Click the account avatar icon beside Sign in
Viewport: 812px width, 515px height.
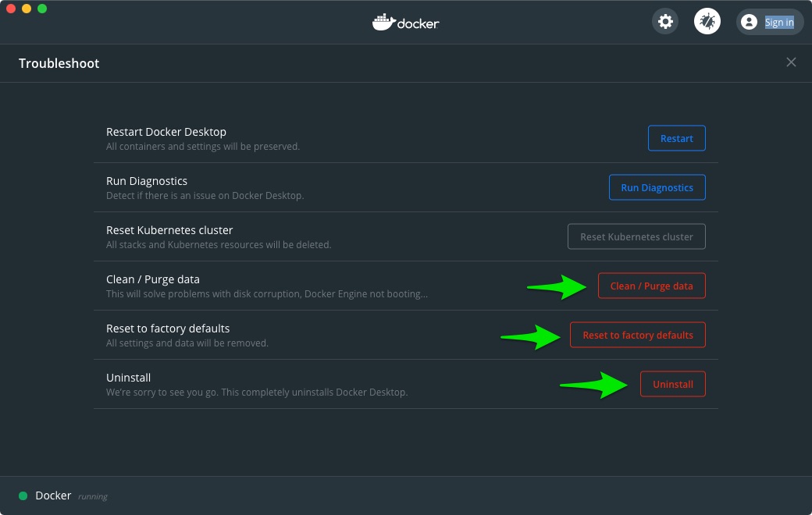click(x=749, y=23)
